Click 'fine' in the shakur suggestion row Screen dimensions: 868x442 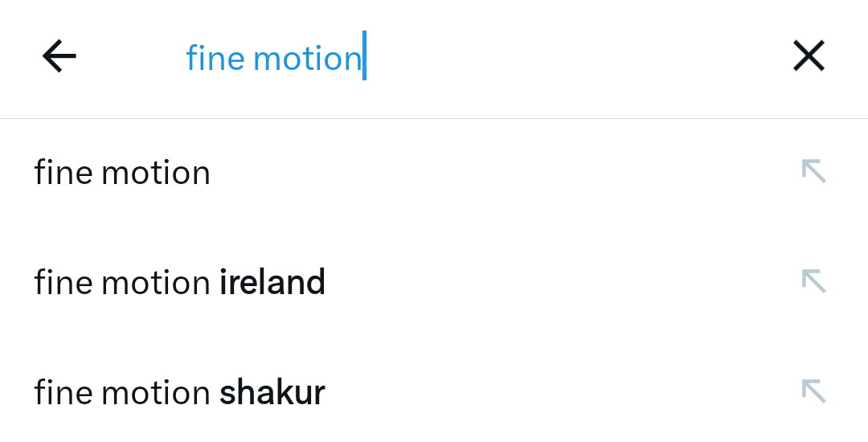tap(63, 392)
